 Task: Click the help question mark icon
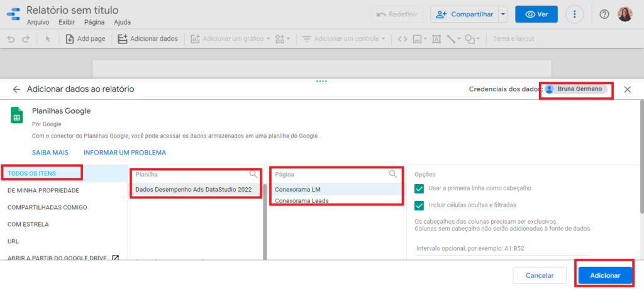pos(604,14)
